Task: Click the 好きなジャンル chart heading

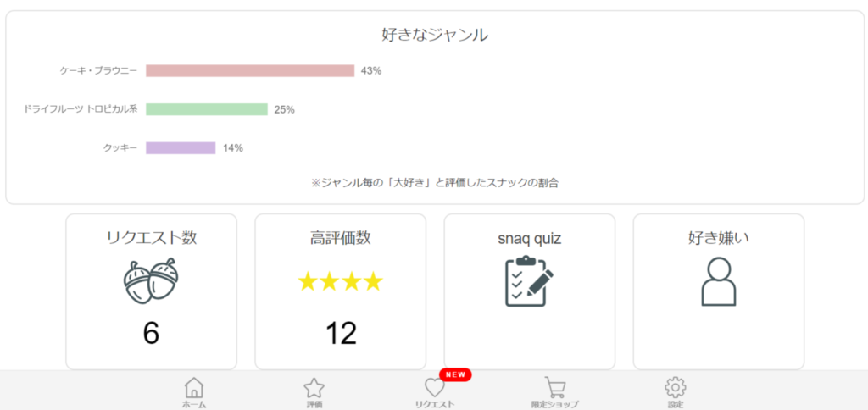Action: [x=435, y=35]
